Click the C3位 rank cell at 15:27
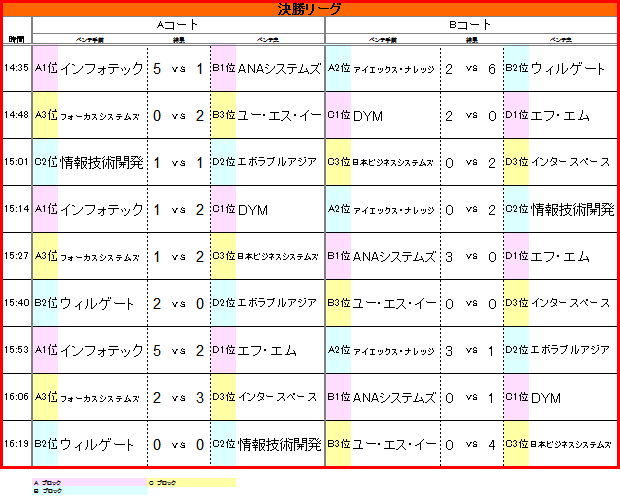 coord(223,256)
